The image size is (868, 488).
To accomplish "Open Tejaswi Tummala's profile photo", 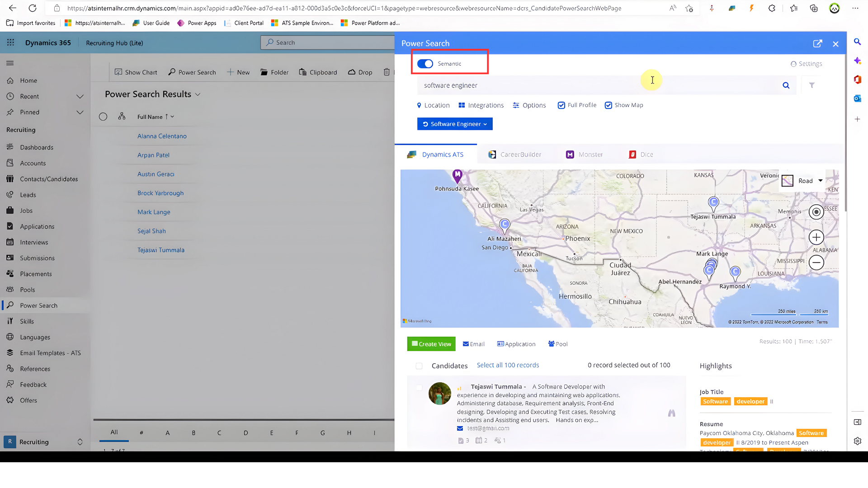I will (439, 394).
